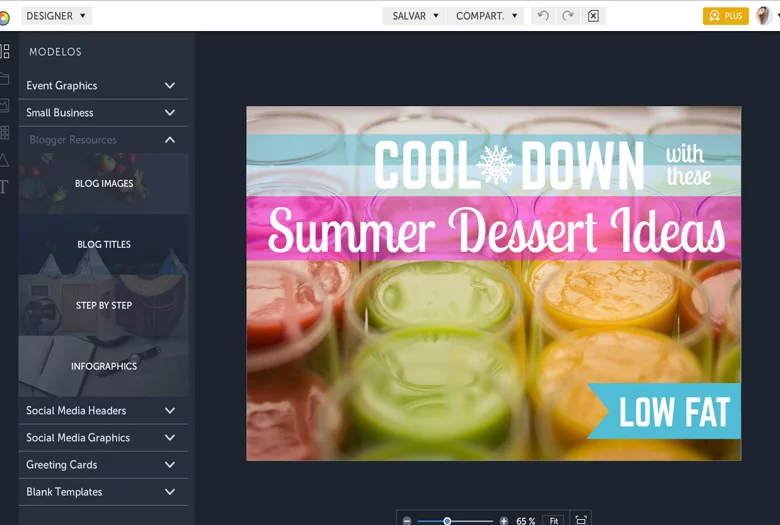Zoom in with the plus icon
780x525 pixels.
click(x=503, y=521)
